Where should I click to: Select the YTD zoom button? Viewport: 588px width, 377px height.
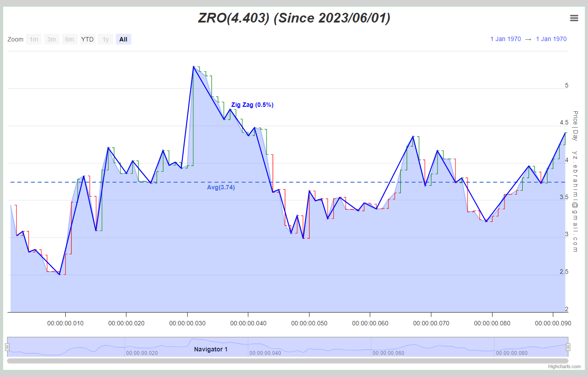pyautogui.click(x=87, y=39)
